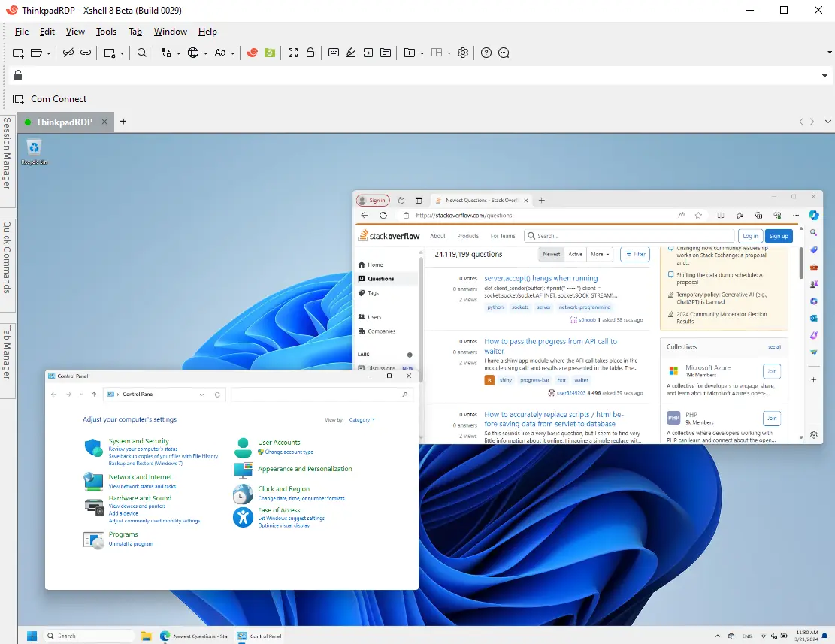The width and height of the screenshot is (835, 644).
Task: Open the Session Manager side panel
Action: [7, 153]
